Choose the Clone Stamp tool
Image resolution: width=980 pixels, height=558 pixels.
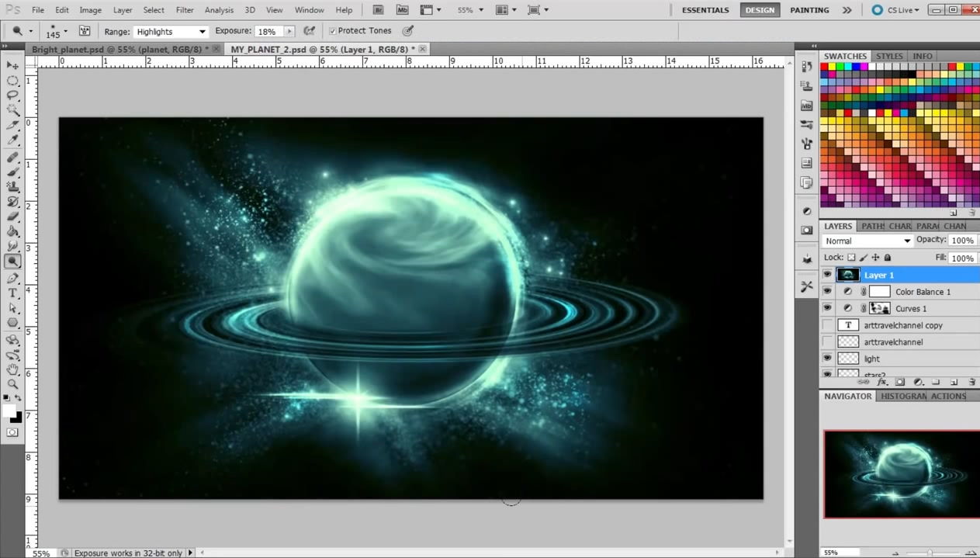tap(12, 186)
